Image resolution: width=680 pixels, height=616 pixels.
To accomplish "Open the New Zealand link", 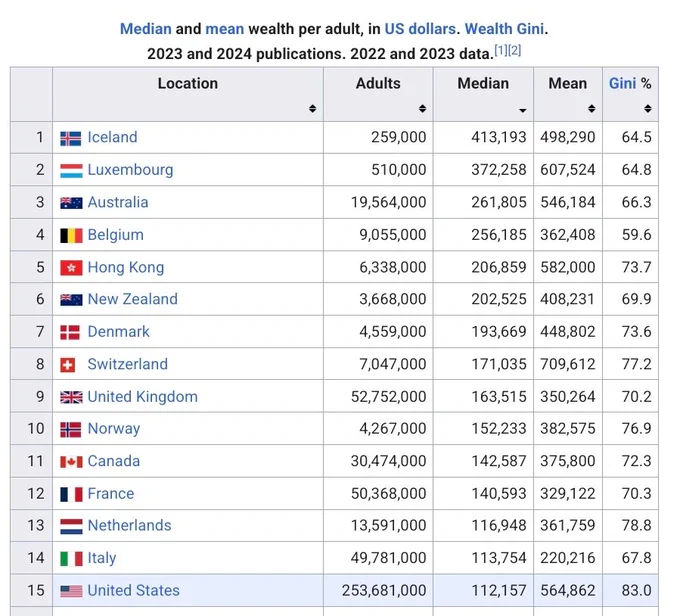I will pos(133,299).
